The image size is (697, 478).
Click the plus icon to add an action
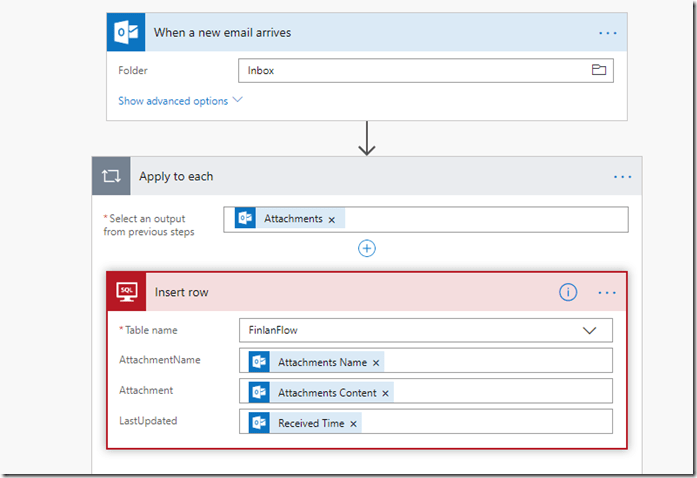click(367, 248)
